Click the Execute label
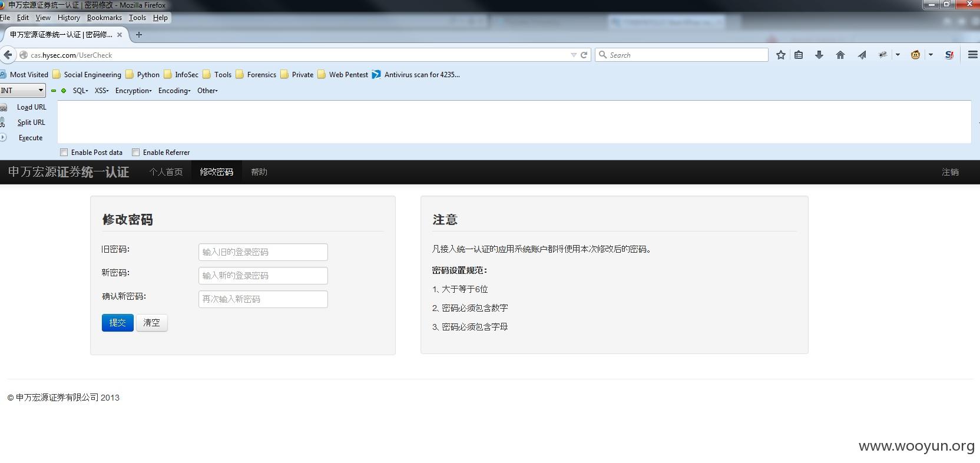Viewport: 980px width, 463px height. click(x=31, y=138)
